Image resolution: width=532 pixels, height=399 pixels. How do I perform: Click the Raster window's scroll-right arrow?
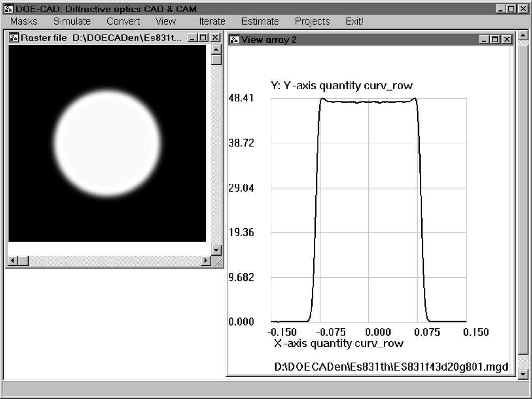(x=206, y=260)
